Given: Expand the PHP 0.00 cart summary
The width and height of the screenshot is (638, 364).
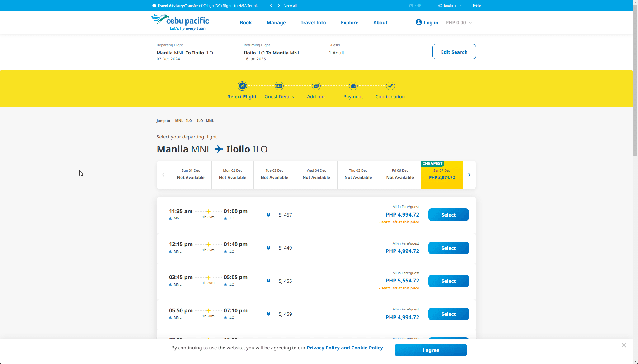Looking at the screenshot, I should pyautogui.click(x=459, y=23).
